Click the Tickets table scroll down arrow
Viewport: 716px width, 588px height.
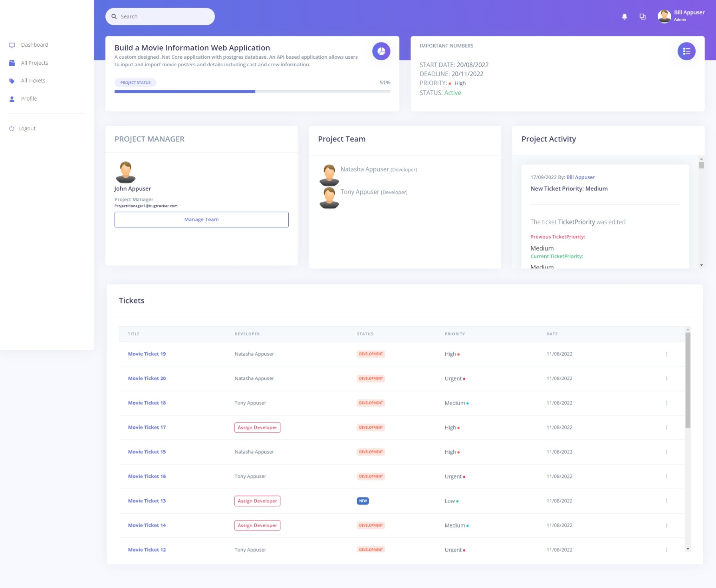tap(688, 549)
